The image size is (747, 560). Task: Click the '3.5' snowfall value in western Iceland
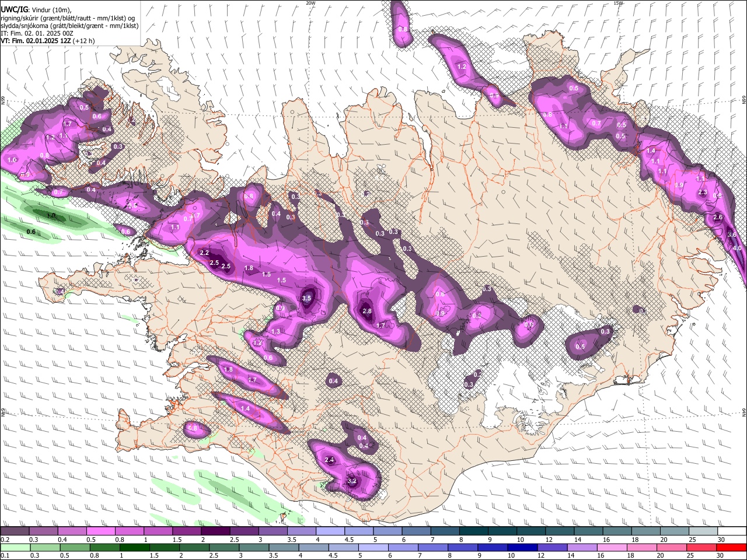click(306, 298)
